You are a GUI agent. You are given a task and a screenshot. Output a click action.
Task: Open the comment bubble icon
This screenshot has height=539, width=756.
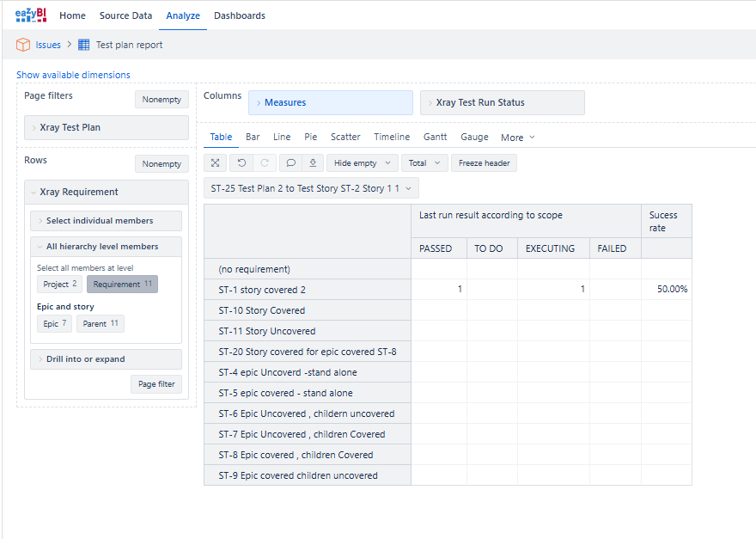coord(290,163)
